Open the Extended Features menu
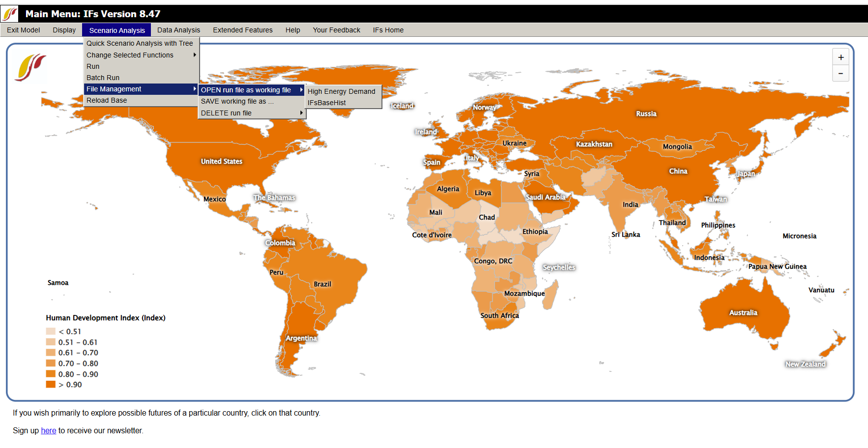The height and width of the screenshot is (448, 868). point(242,30)
